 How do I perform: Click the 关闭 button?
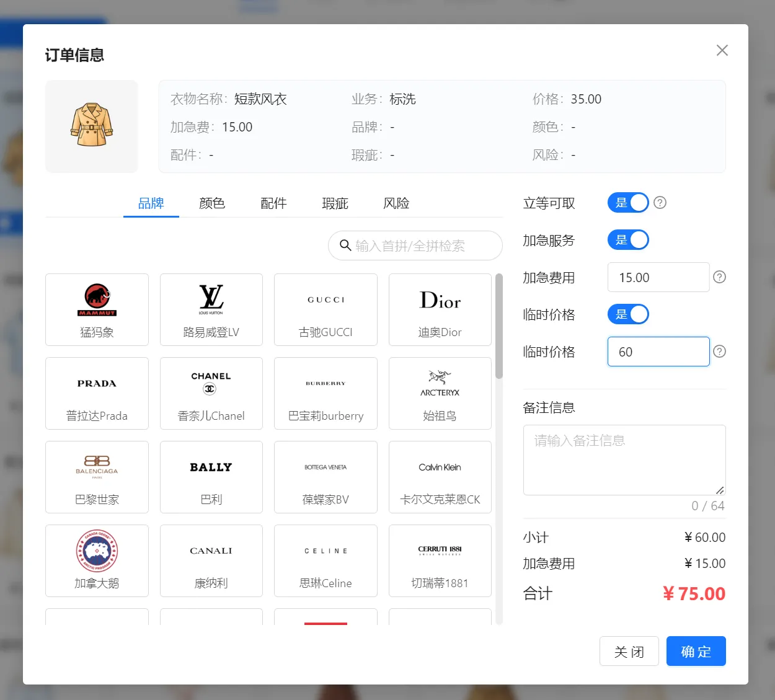pyautogui.click(x=629, y=652)
